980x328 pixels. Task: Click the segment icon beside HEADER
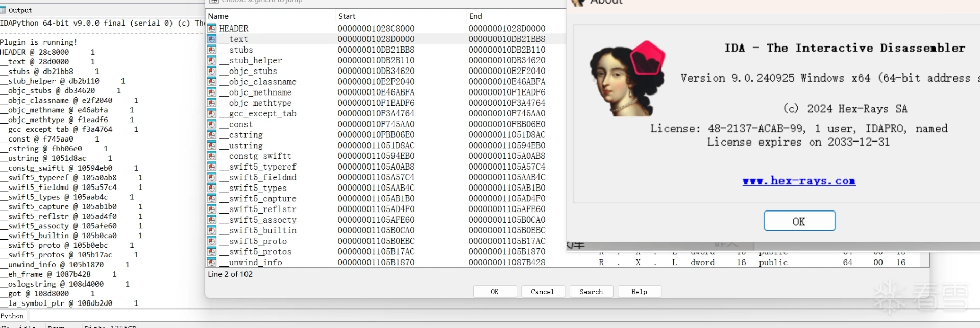(211, 29)
